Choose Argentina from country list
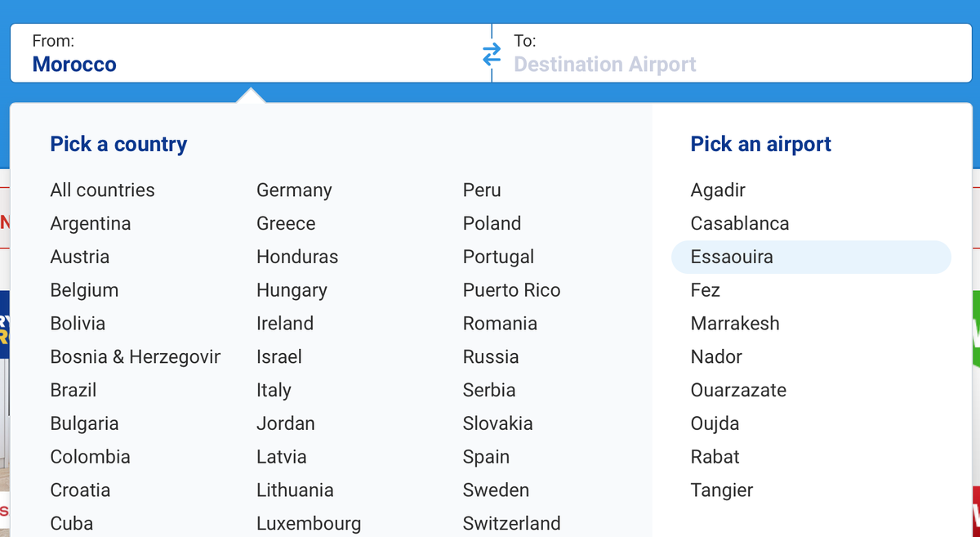 90,224
